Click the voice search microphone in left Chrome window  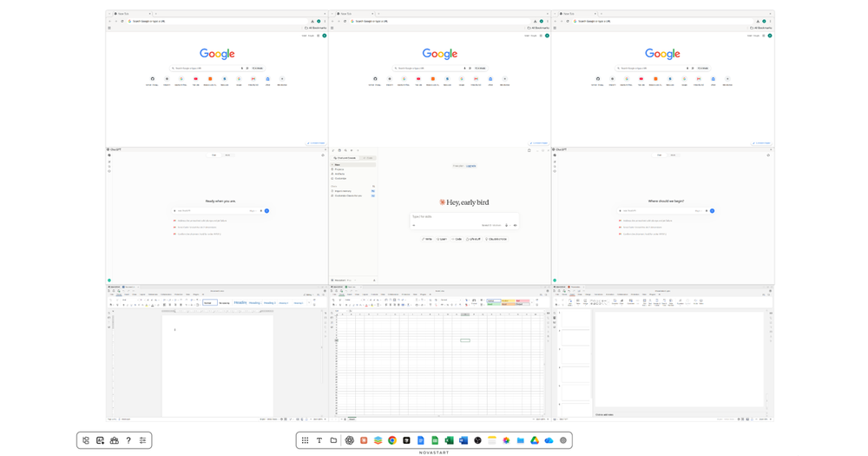click(242, 68)
